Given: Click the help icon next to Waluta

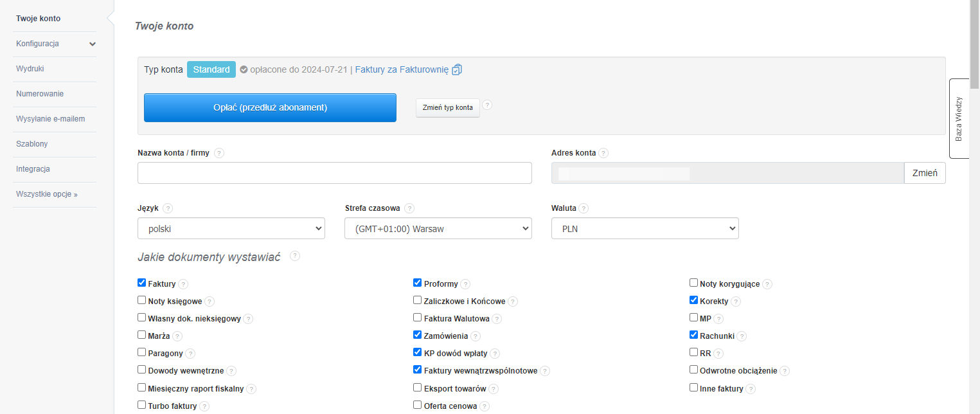Looking at the screenshot, I should pyautogui.click(x=584, y=208).
